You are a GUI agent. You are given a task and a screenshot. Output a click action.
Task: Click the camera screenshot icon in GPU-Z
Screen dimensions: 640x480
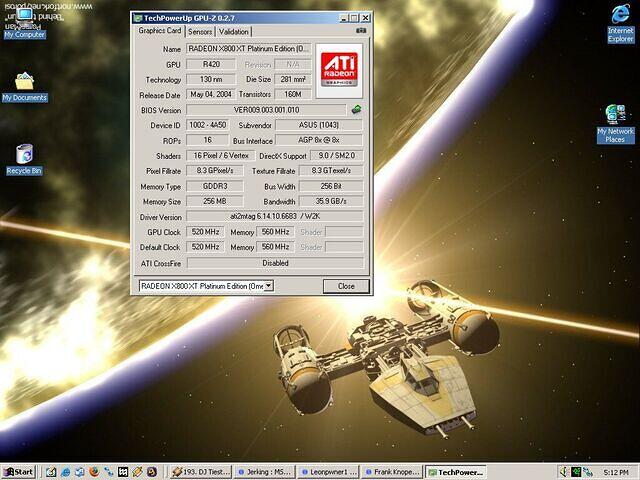point(361,31)
